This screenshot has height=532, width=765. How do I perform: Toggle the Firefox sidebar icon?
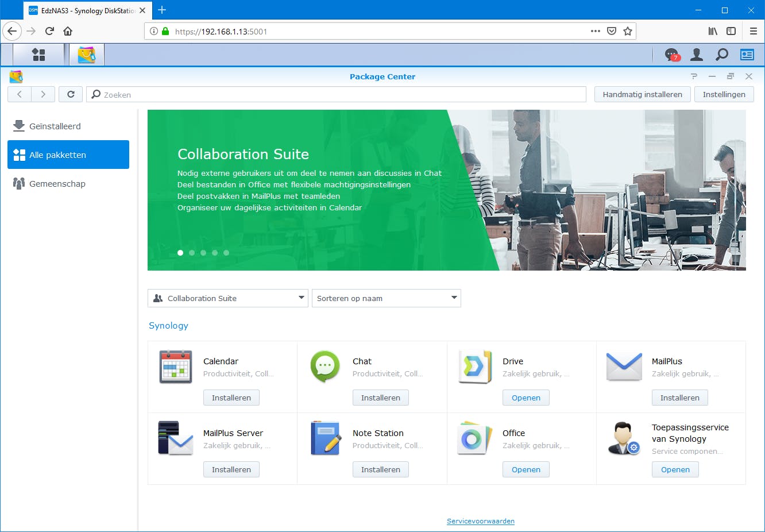[731, 31]
